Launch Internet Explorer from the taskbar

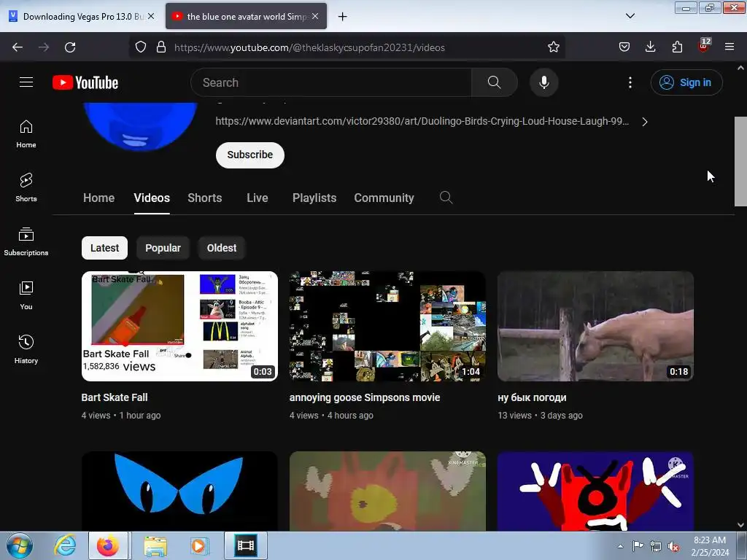65,546
